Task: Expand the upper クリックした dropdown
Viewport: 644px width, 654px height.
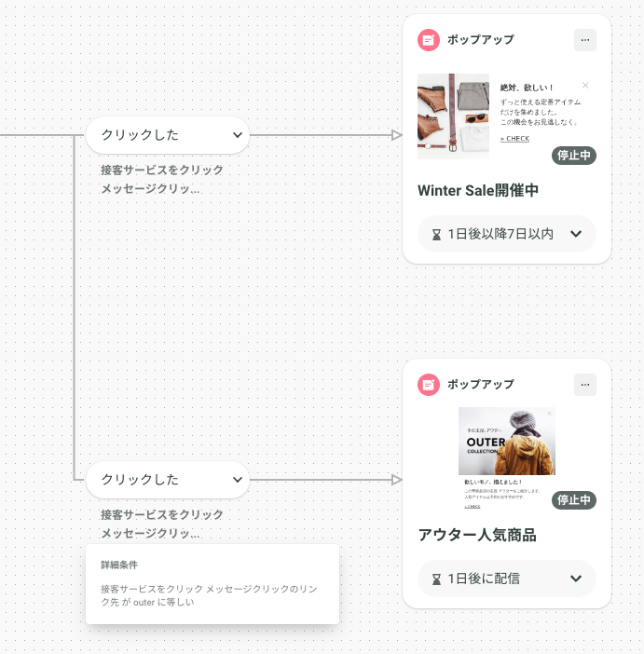Action: [168, 135]
